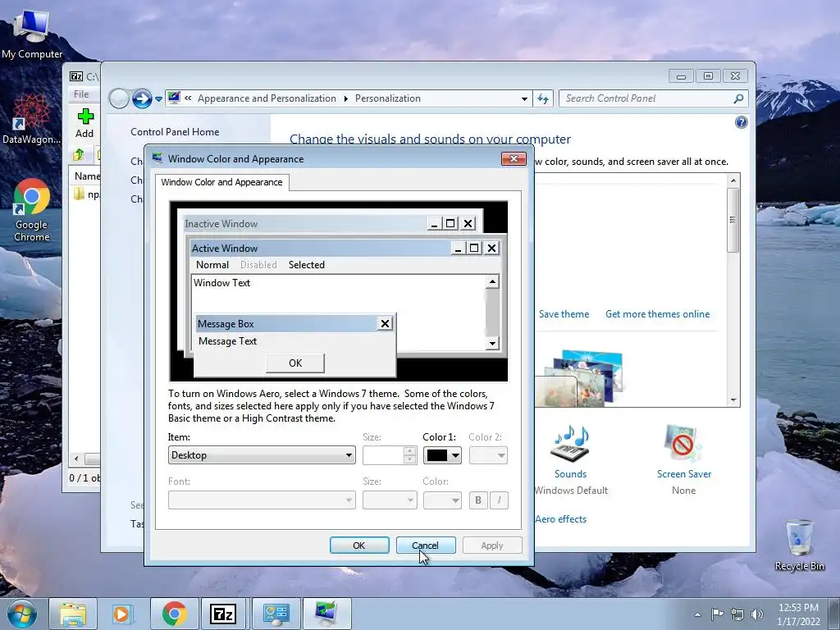Expand the address bar history dropdown

click(524, 98)
